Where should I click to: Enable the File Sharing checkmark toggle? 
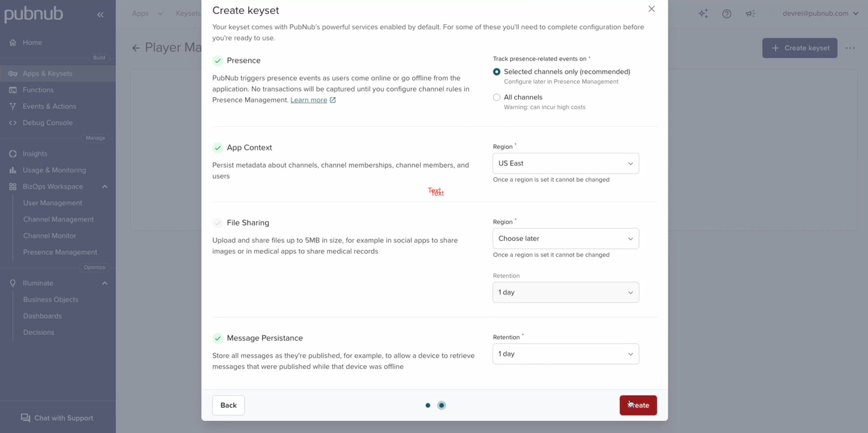coord(218,223)
